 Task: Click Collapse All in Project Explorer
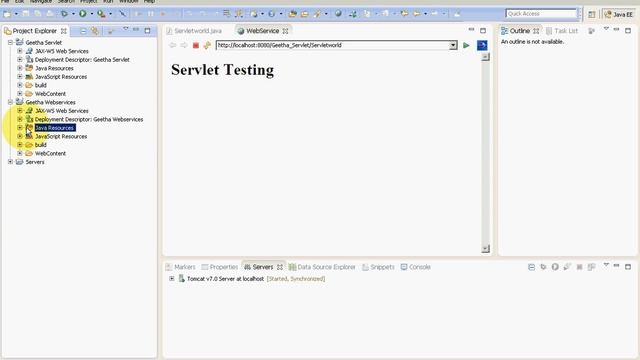tap(83, 31)
